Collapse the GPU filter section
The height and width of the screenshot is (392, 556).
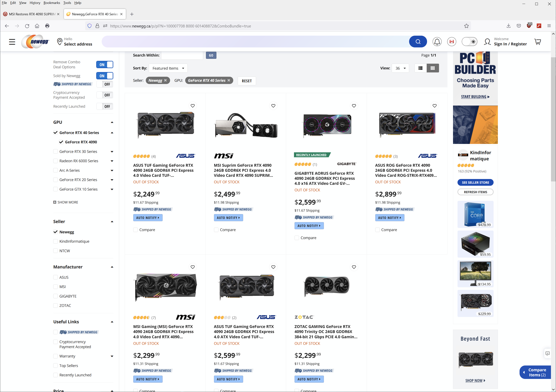tap(112, 122)
